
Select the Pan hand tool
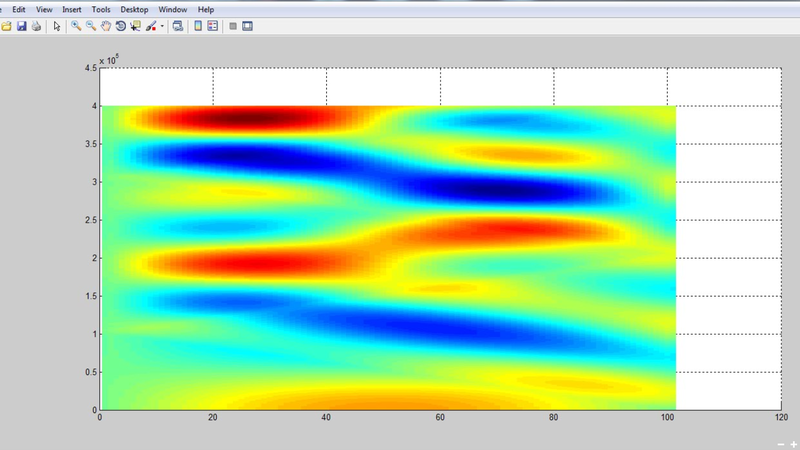[105, 26]
